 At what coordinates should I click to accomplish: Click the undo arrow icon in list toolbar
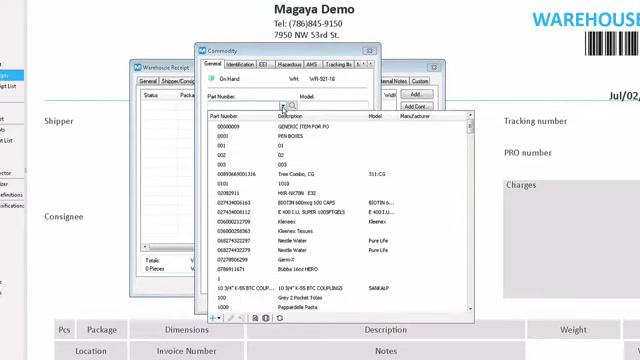pyautogui.click(x=242, y=318)
